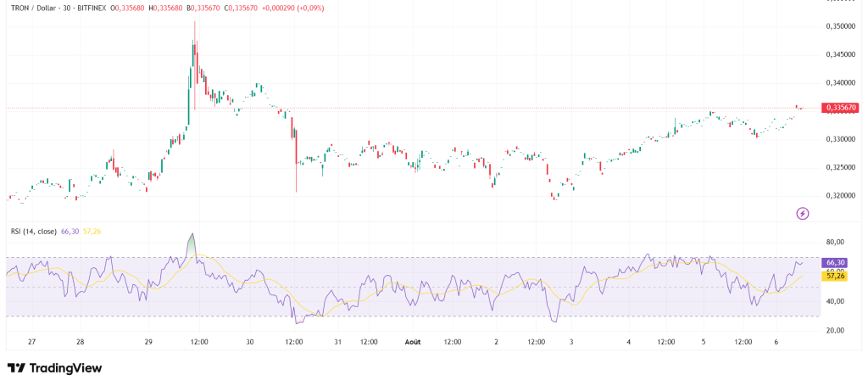Click the 80,00 RSI scale label
This screenshot has height=386, width=868.
pyautogui.click(x=834, y=242)
